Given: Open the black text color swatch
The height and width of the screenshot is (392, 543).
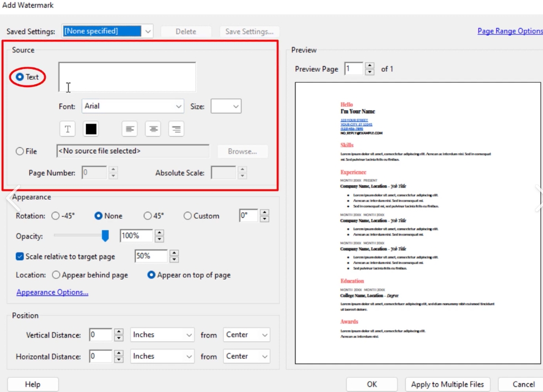Looking at the screenshot, I should [91, 129].
